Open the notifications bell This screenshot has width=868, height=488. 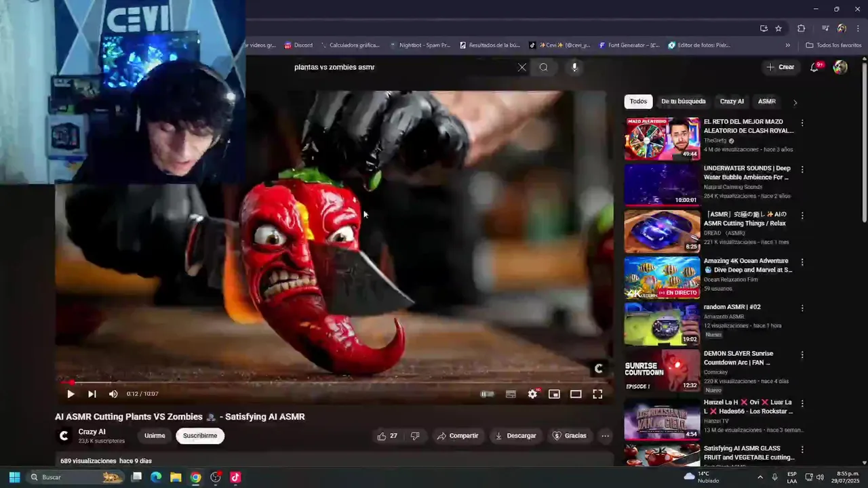[814, 67]
